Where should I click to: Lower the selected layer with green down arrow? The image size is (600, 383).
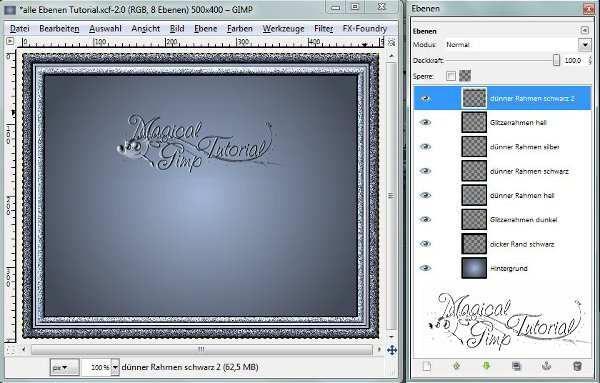click(486, 366)
